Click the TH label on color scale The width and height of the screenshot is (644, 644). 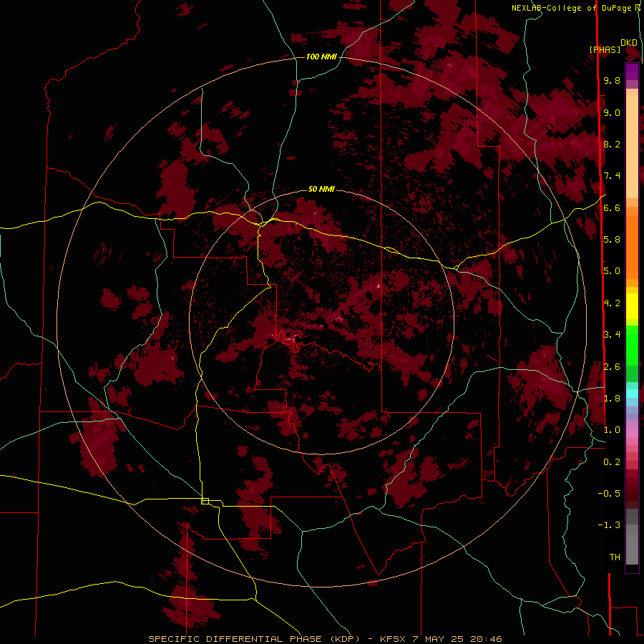point(615,557)
